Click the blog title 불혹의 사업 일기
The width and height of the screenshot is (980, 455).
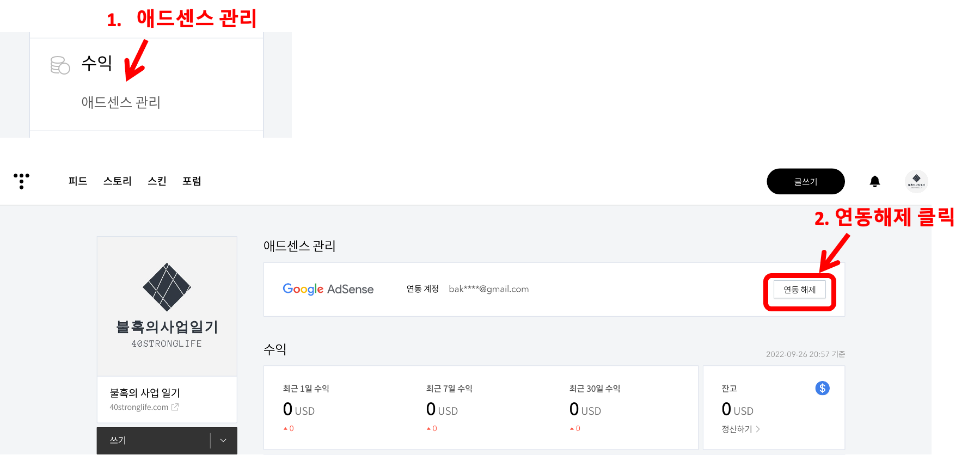tap(145, 392)
